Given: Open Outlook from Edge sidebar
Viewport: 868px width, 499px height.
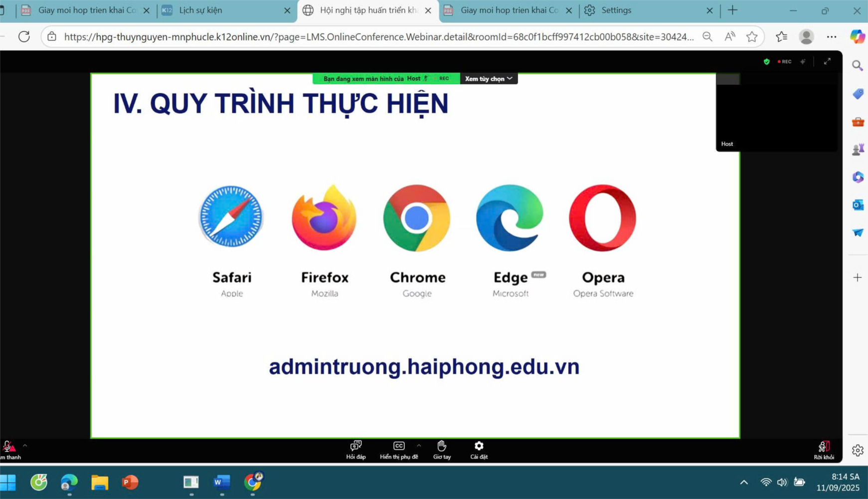Looking at the screenshot, I should pos(858,205).
